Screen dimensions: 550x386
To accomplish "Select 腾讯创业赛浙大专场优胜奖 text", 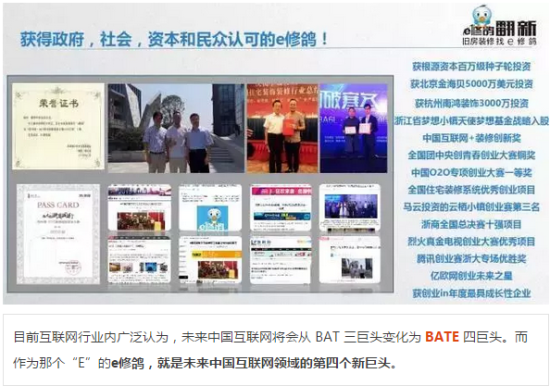I will point(471,259).
